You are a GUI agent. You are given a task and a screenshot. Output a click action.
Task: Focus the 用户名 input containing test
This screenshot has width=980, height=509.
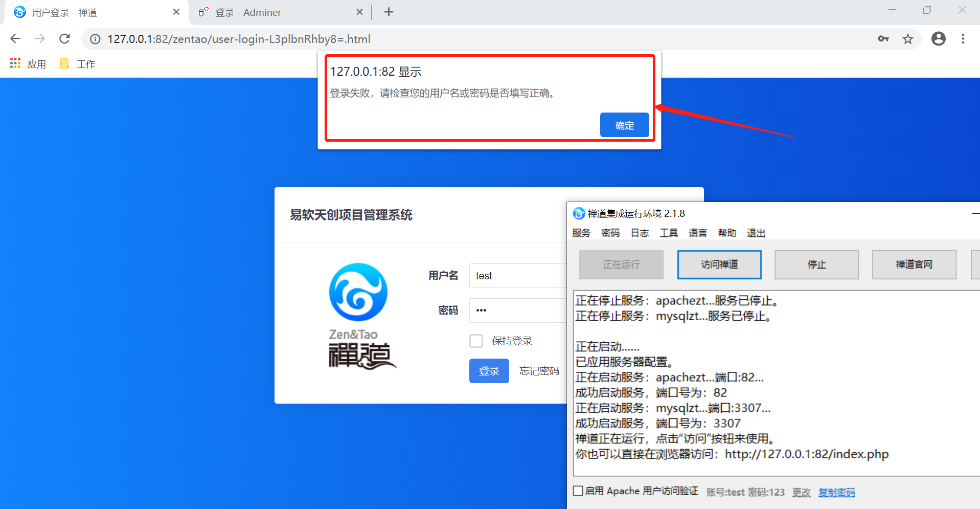point(518,276)
